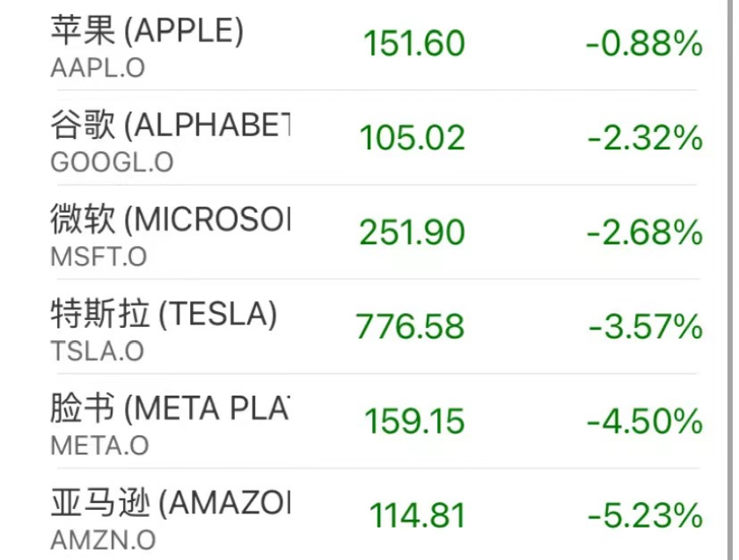
Task: Tap Apple's price 151.60
Action: (x=414, y=43)
